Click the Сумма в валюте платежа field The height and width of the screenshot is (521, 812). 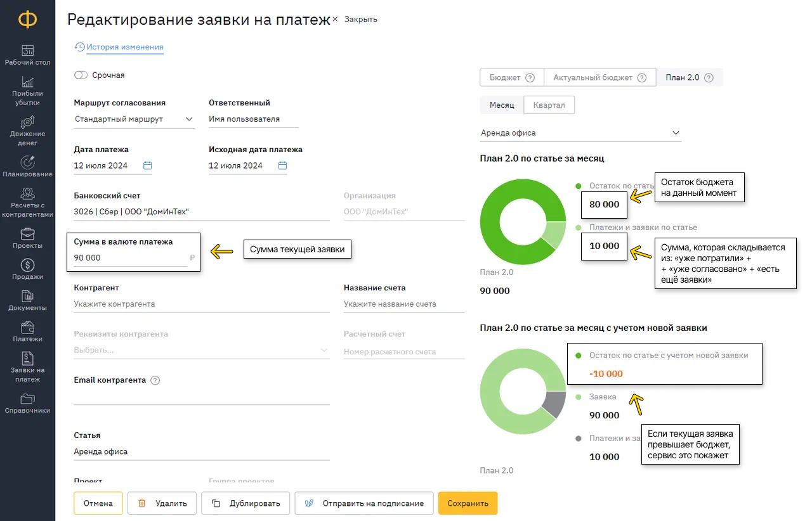point(130,258)
